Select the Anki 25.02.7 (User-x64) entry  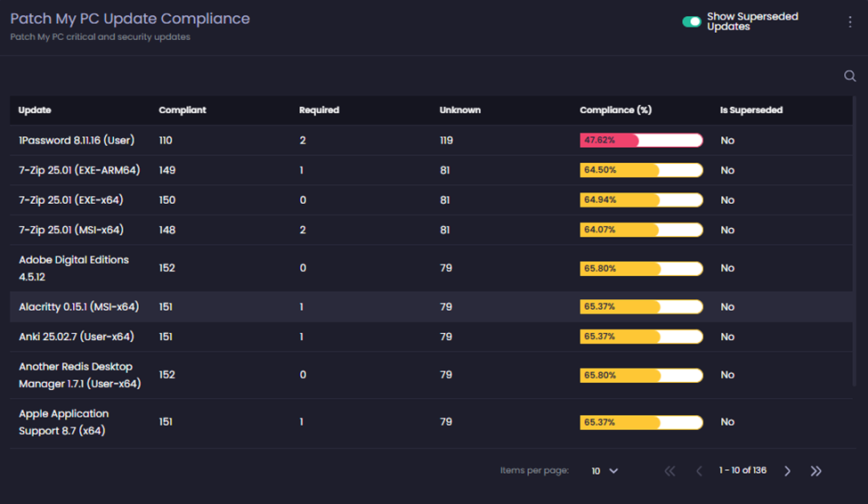click(x=77, y=337)
